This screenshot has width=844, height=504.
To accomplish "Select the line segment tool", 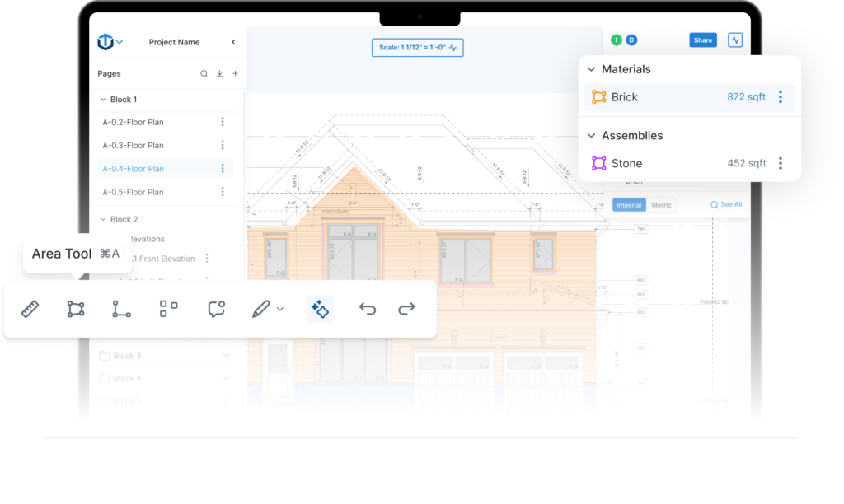I will 121,310.
